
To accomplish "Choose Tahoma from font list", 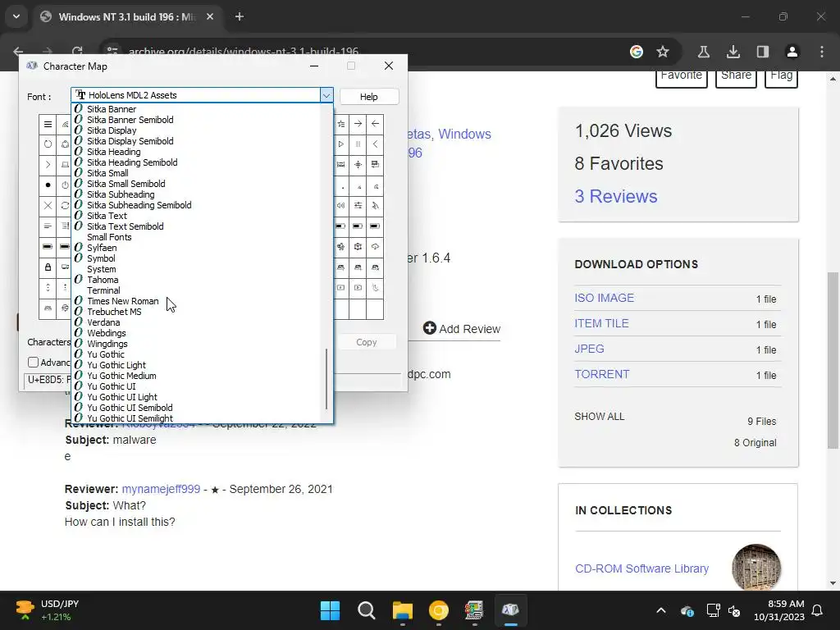I will (x=103, y=280).
